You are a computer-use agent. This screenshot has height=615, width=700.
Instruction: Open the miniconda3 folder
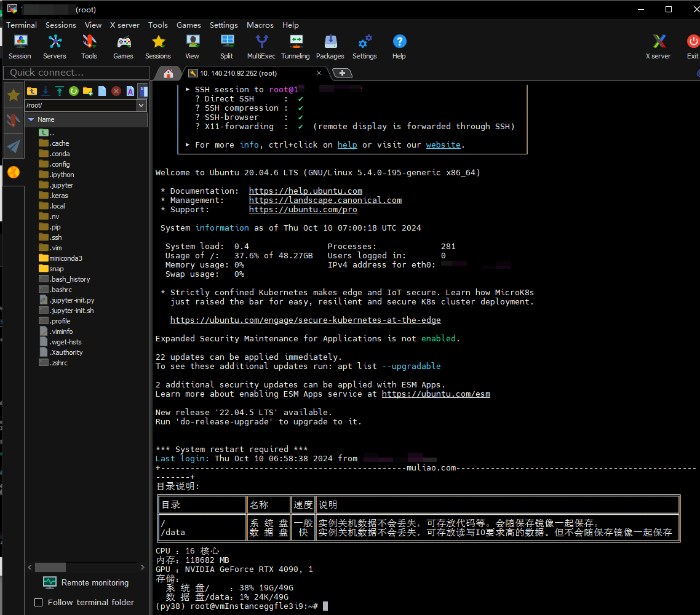pyautogui.click(x=65, y=258)
